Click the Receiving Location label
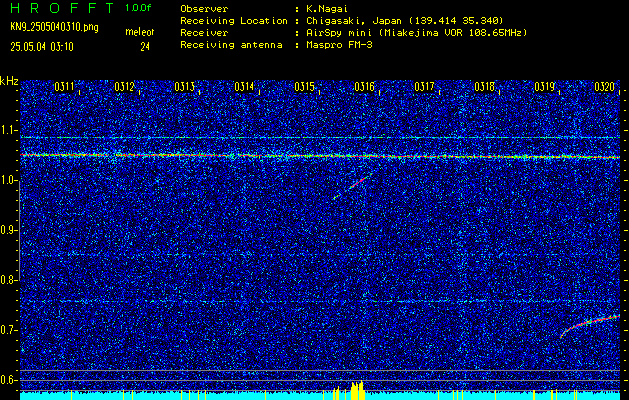The image size is (629, 400). coord(234,20)
